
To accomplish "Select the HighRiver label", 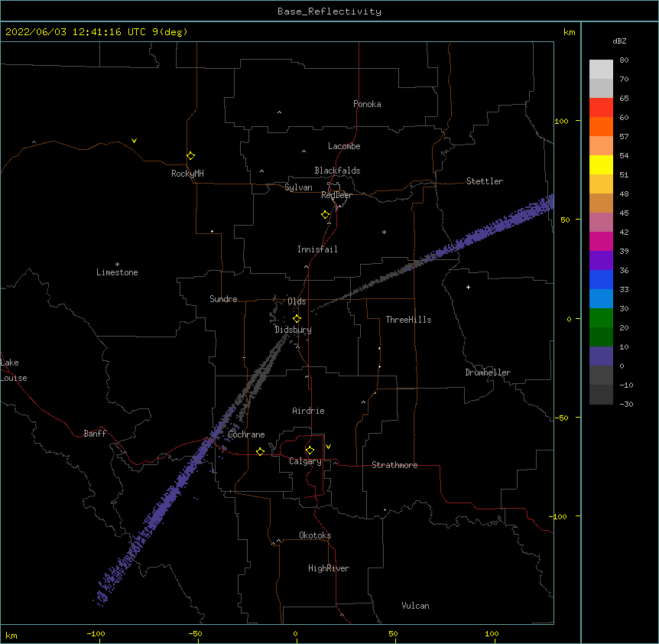I will point(329,568).
